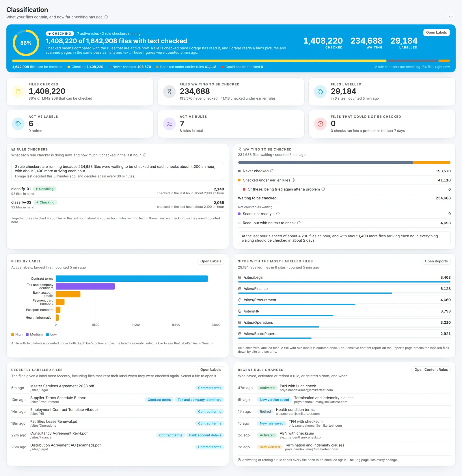Viewport: 462px width, 476px height.
Task: Click info icon beside being tried again row
Action: pyautogui.click(x=323, y=189)
